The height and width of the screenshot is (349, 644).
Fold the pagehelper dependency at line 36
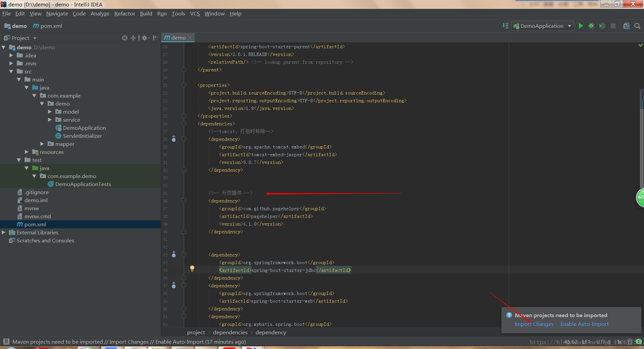pyautogui.click(x=184, y=201)
